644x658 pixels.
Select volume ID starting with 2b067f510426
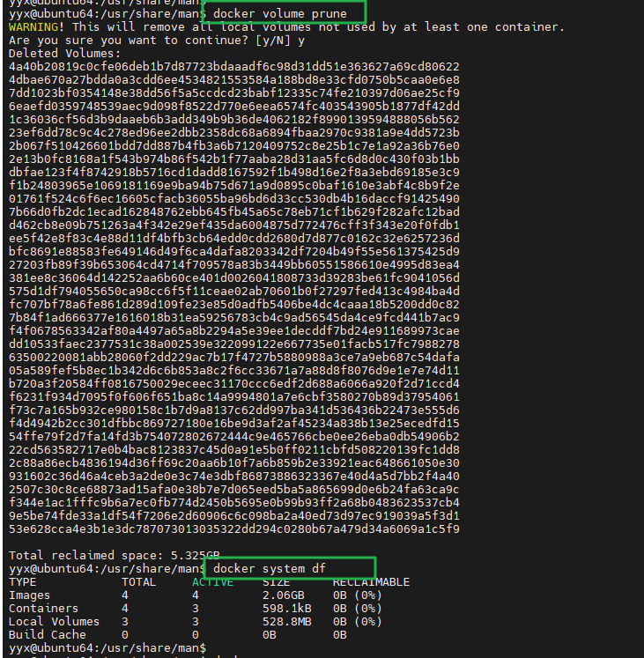tap(234, 146)
